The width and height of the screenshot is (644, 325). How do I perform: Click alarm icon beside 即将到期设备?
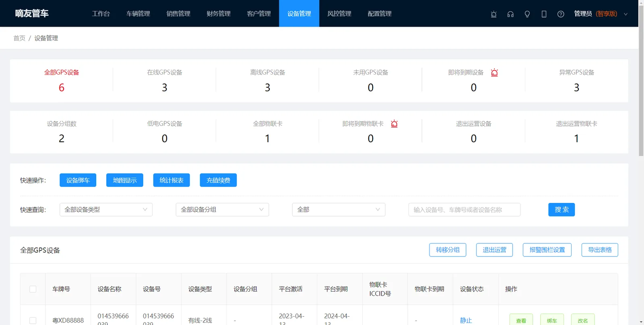(494, 72)
